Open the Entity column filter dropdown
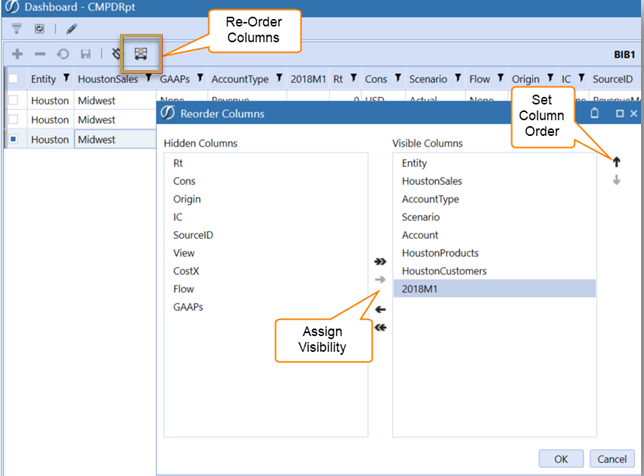Screen dimensions: 644x476 (x=66, y=79)
